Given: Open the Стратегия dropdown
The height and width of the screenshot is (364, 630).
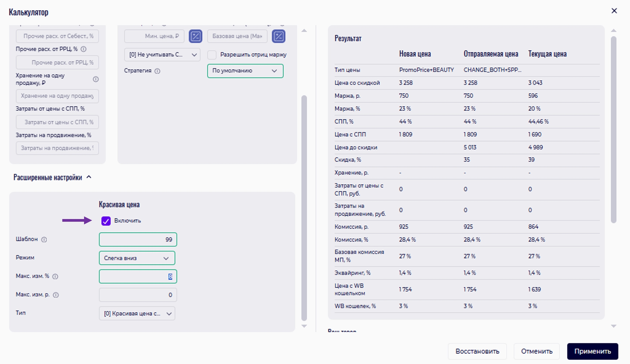Looking at the screenshot, I should pyautogui.click(x=245, y=71).
